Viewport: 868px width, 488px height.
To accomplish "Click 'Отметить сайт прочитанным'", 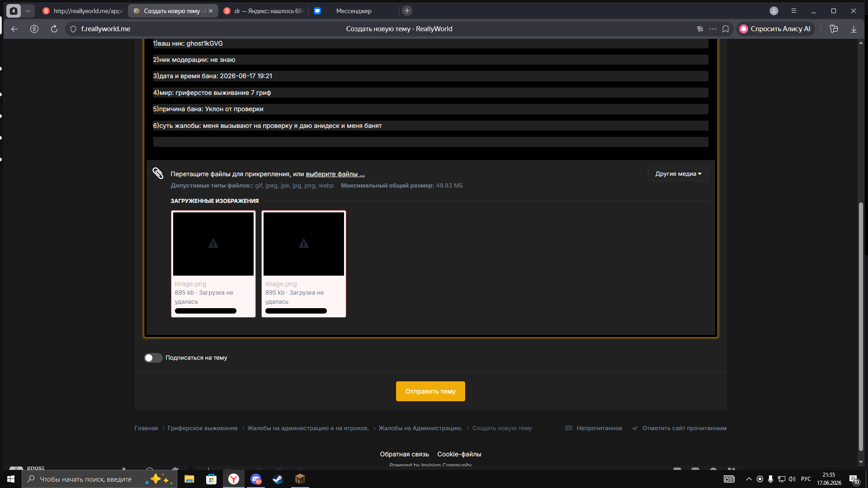I will tap(679, 428).
